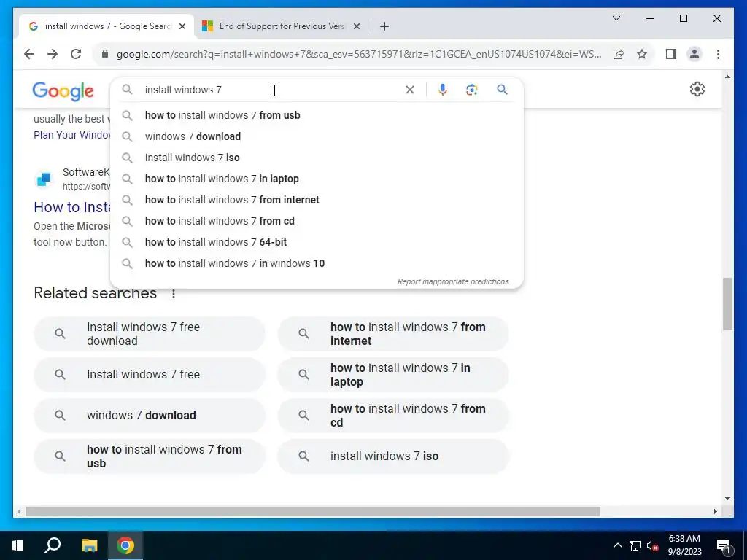
Task: Switch to End of Support tab
Action: pyautogui.click(x=281, y=26)
